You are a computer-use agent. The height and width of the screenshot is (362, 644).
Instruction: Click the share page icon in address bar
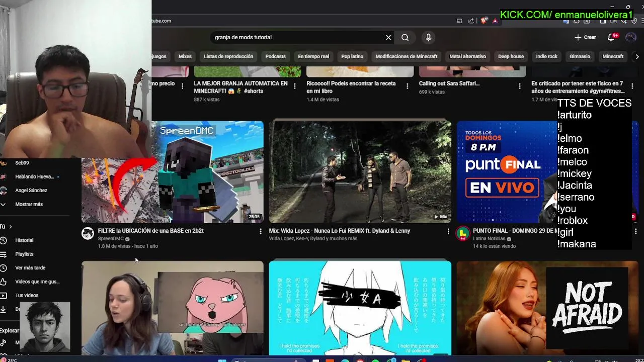471,21
